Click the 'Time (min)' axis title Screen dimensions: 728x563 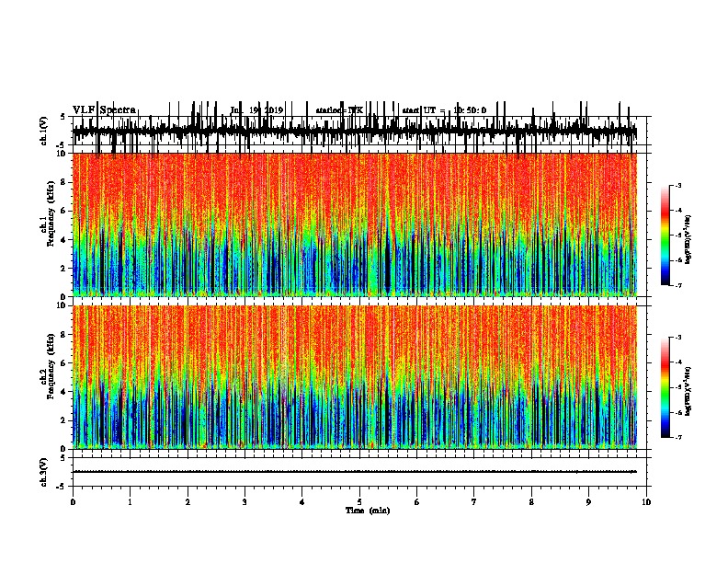[368, 511]
